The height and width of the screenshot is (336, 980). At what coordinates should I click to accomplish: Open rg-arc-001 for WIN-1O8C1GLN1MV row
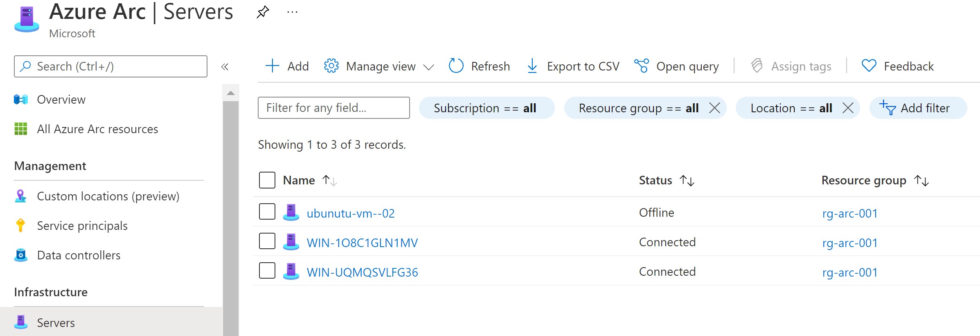(x=850, y=243)
